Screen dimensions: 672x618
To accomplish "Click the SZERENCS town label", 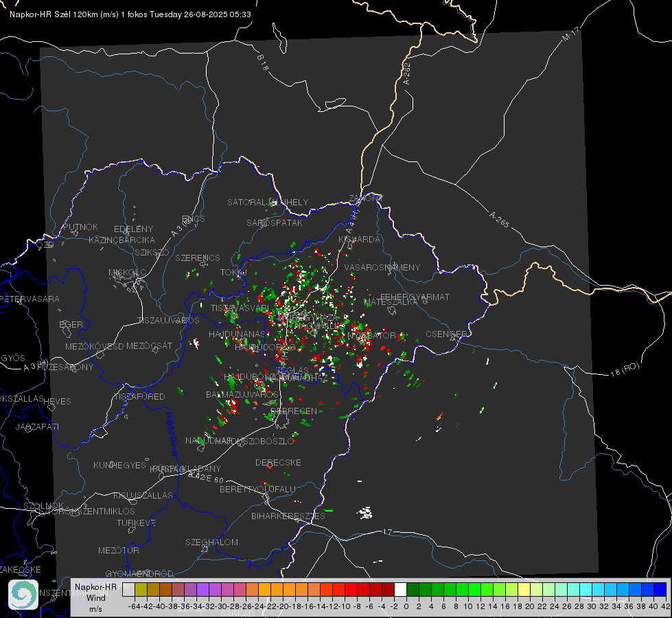I will coord(198,257).
